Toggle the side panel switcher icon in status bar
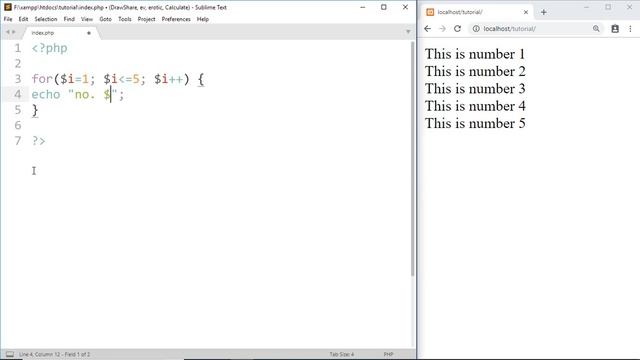The height and width of the screenshot is (360, 640). (x=10, y=354)
